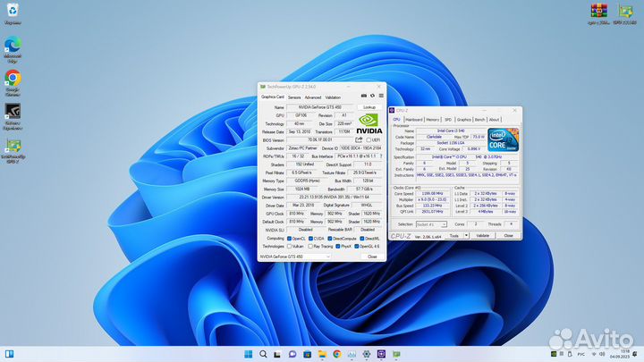Switch to CPU-Z via its taskbar icon
Screen dimensions: 644x362
tap(381, 354)
